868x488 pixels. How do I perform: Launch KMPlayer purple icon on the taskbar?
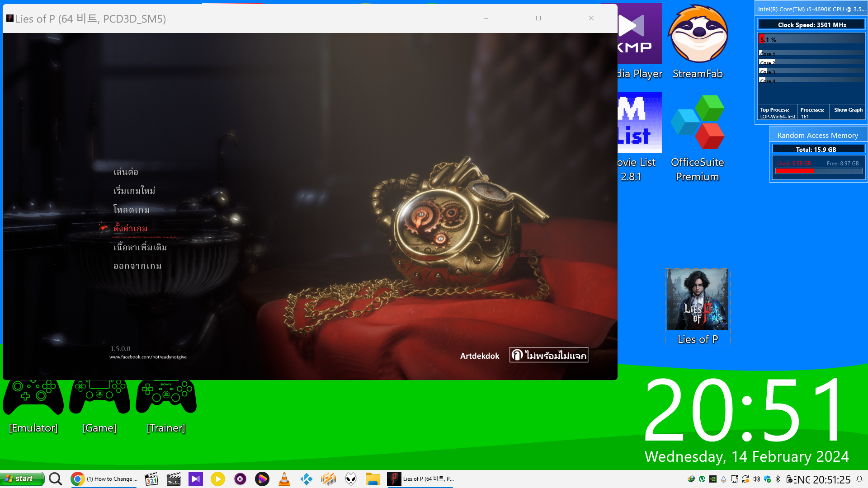point(196,479)
